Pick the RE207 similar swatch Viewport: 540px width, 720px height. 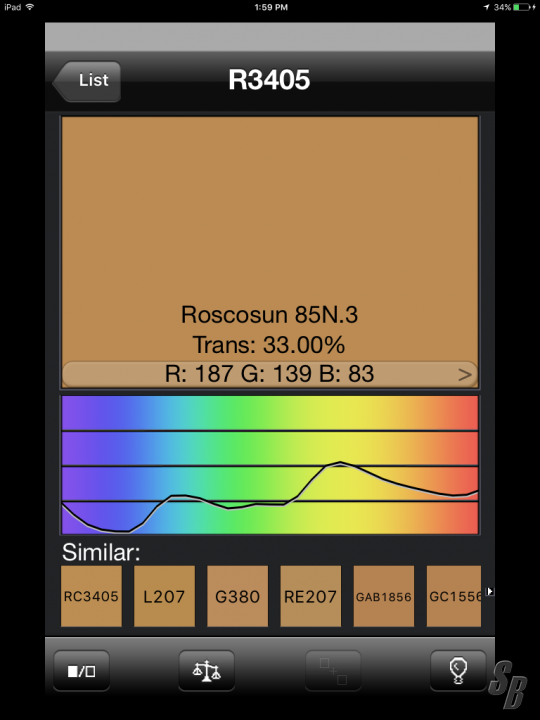pyautogui.click(x=310, y=596)
